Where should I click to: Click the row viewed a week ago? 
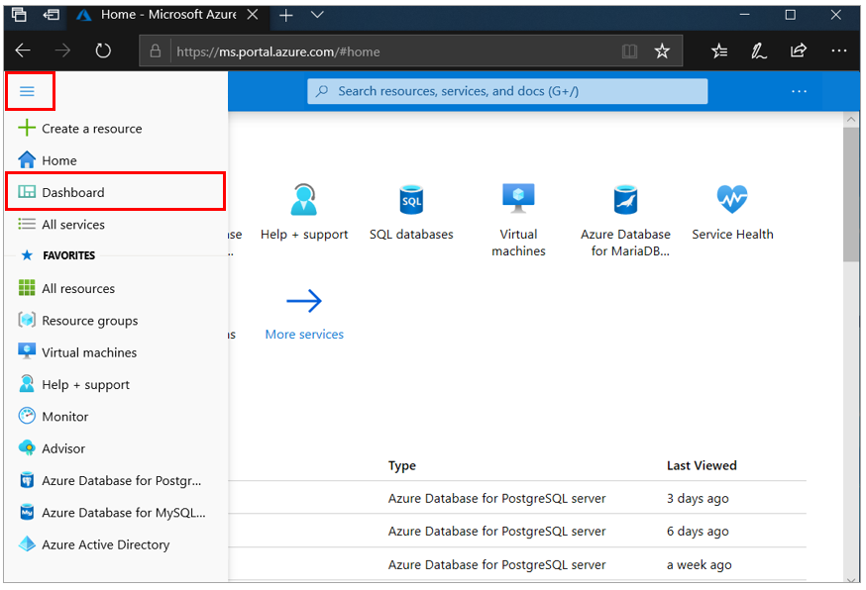[518, 564]
